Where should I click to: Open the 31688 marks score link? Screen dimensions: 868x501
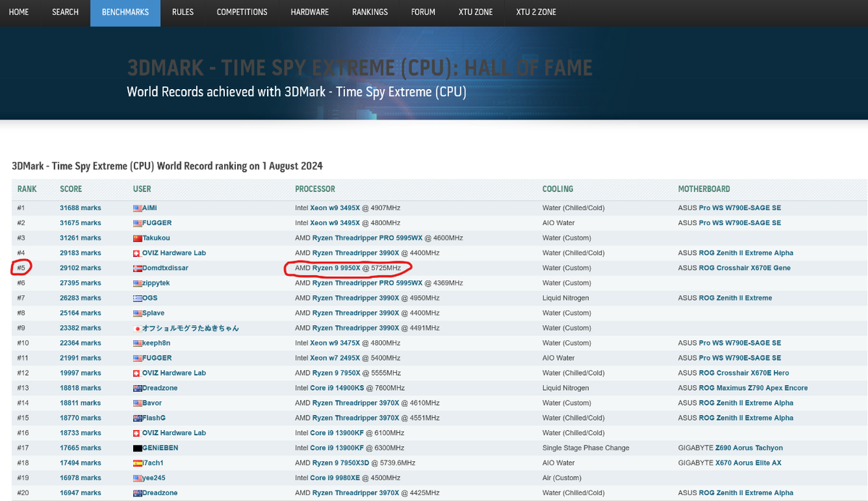[x=80, y=208]
